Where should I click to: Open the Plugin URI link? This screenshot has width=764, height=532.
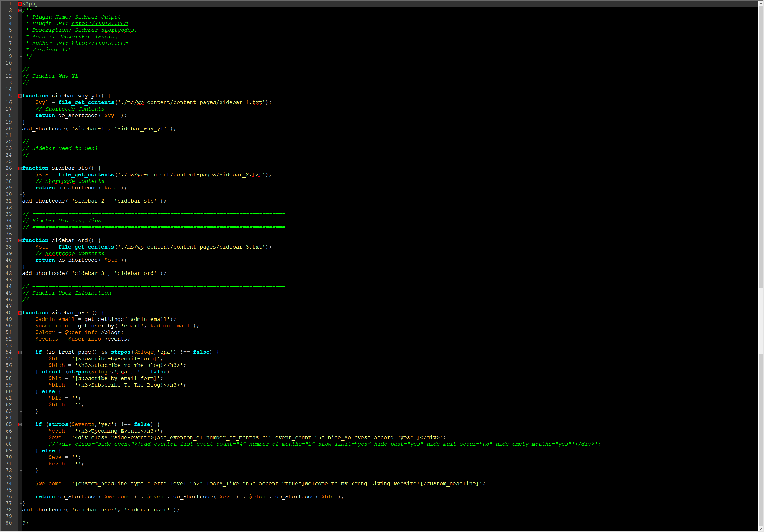pos(100,24)
